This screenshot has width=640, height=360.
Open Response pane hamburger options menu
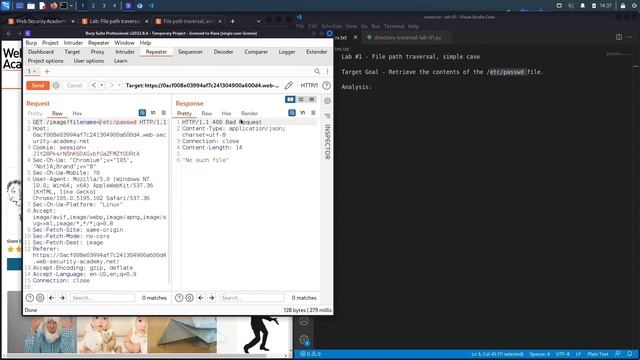point(313,113)
